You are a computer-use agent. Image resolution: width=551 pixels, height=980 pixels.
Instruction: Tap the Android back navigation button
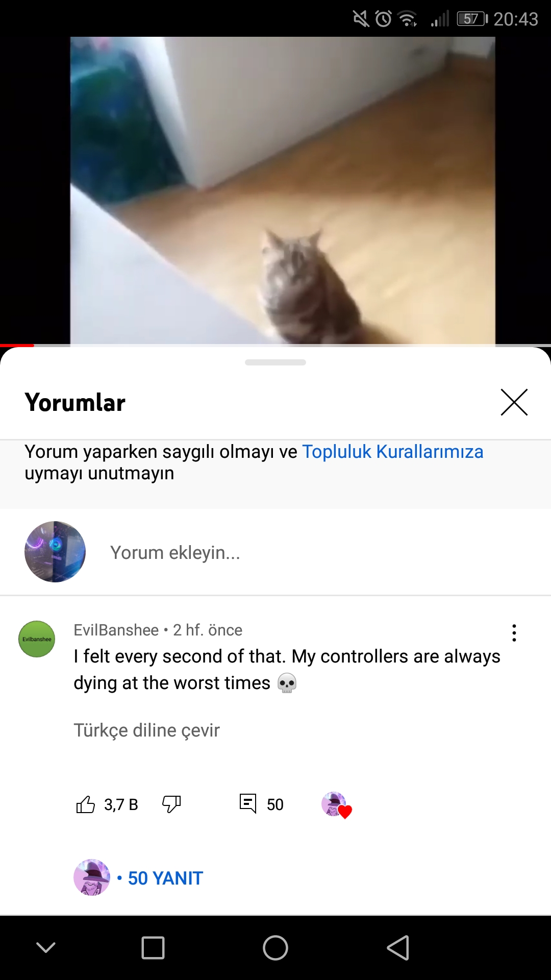pos(398,948)
